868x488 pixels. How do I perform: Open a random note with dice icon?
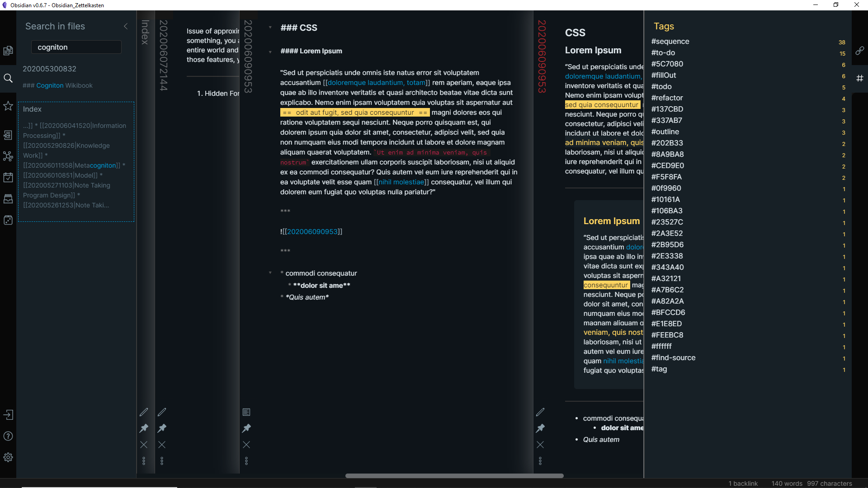[x=8, y=220]
